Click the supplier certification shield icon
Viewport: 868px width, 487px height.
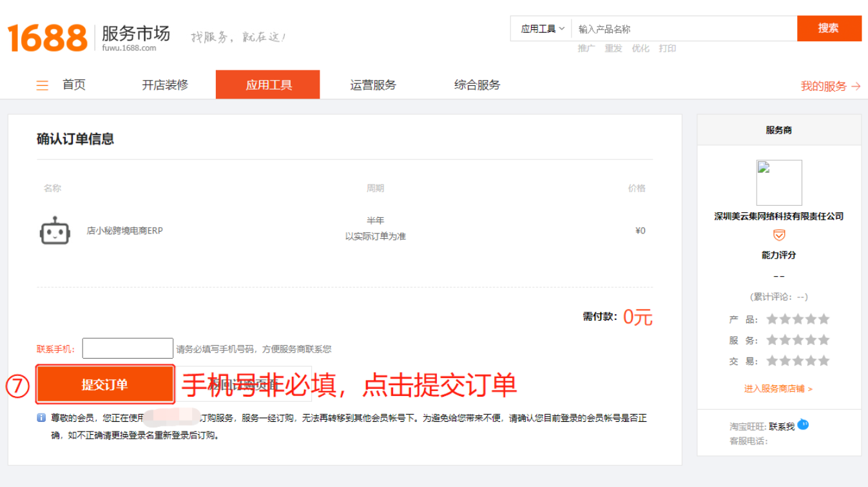pos(779,235)
